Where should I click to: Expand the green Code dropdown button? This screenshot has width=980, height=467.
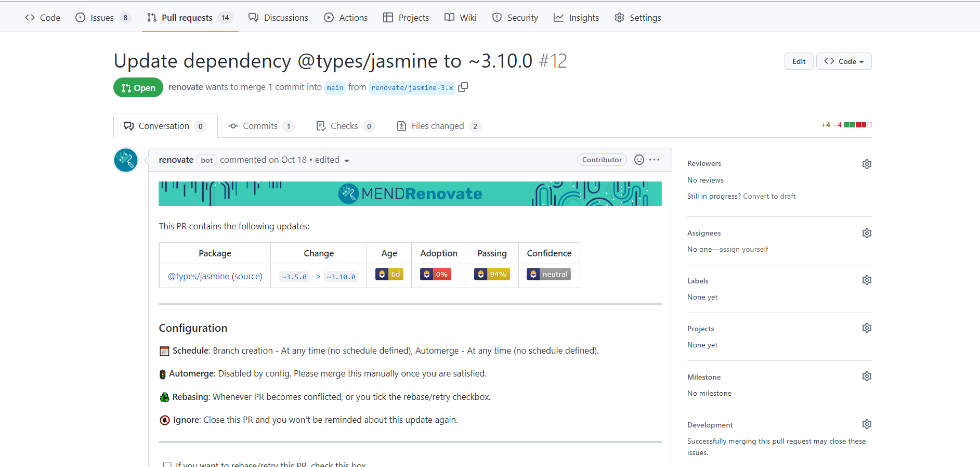(x=844, y=61)
